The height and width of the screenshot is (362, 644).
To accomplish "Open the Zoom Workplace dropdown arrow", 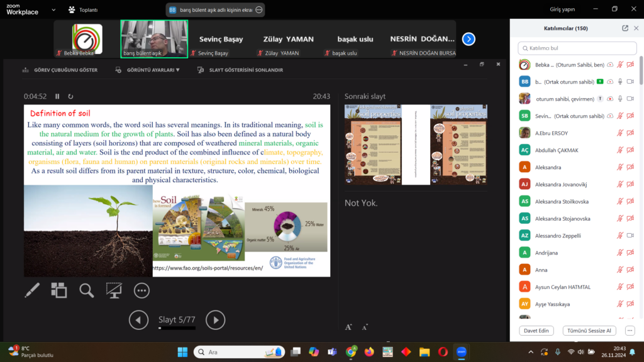I will tap(53, 10).
